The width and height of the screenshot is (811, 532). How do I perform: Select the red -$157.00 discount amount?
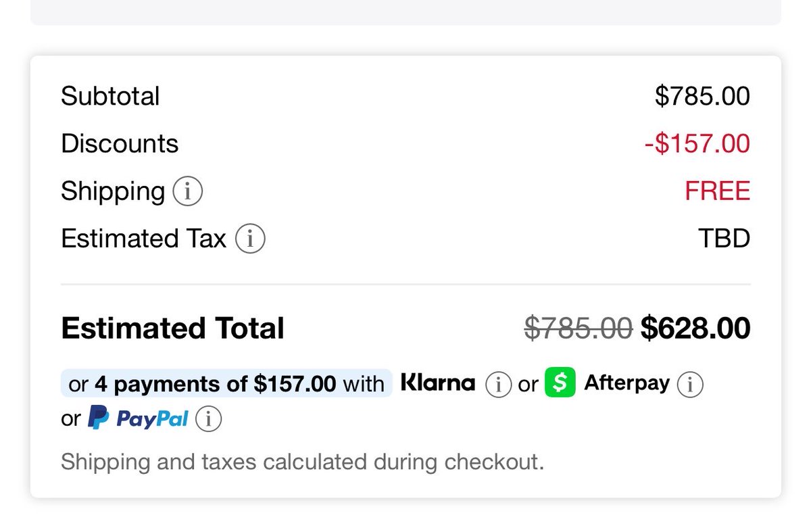coord(697,144)
